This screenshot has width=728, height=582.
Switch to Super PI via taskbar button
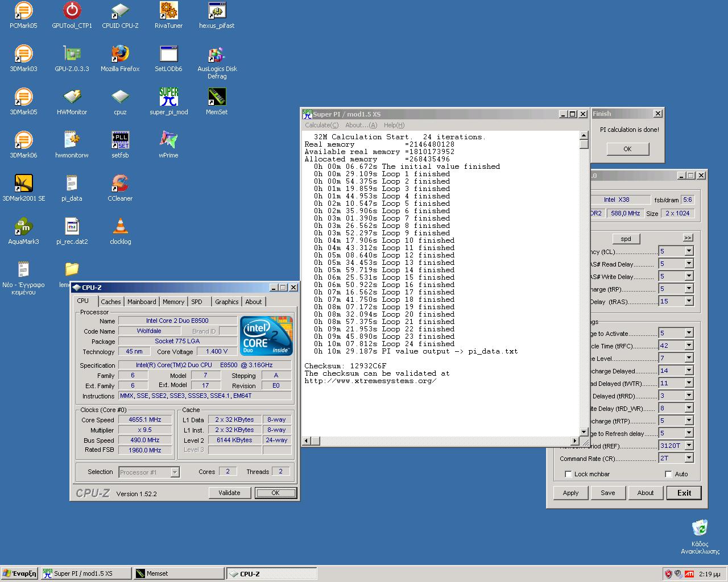[x=85, y=573]
